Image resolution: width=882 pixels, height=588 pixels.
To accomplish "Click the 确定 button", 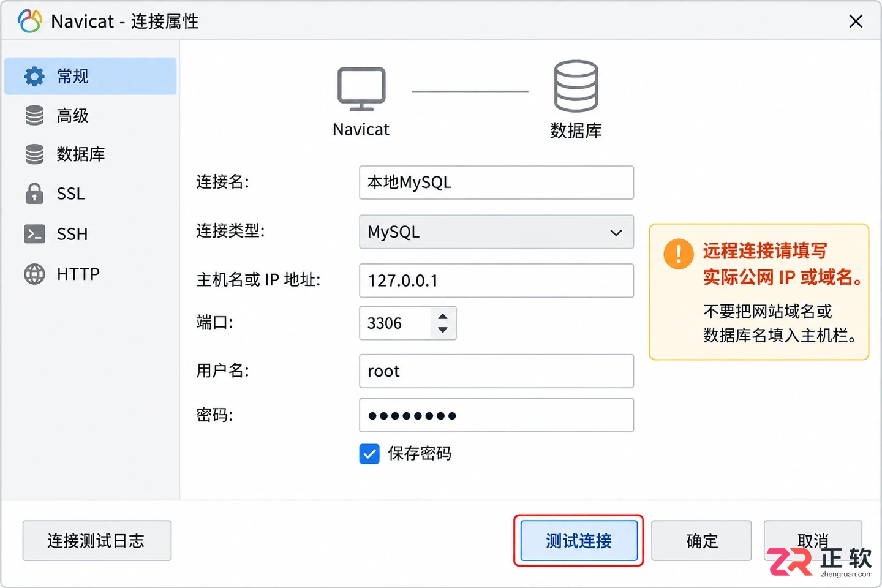I will (x=701, y=541).
